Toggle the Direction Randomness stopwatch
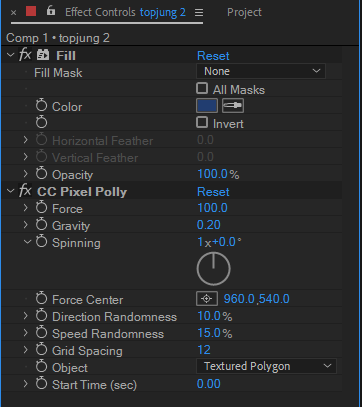Viewport: 362px width, 407px height. [42, 315]
